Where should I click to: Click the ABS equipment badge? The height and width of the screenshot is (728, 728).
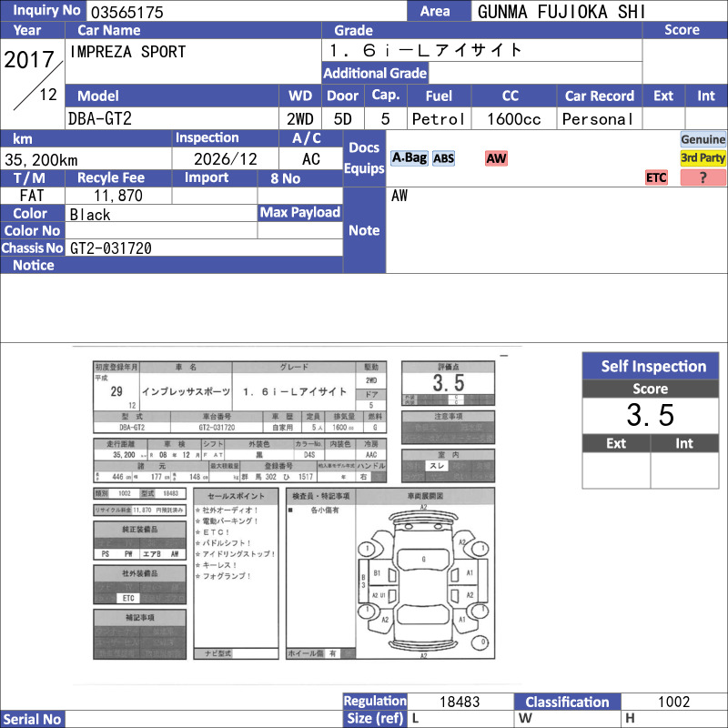[x=443, y=158]
